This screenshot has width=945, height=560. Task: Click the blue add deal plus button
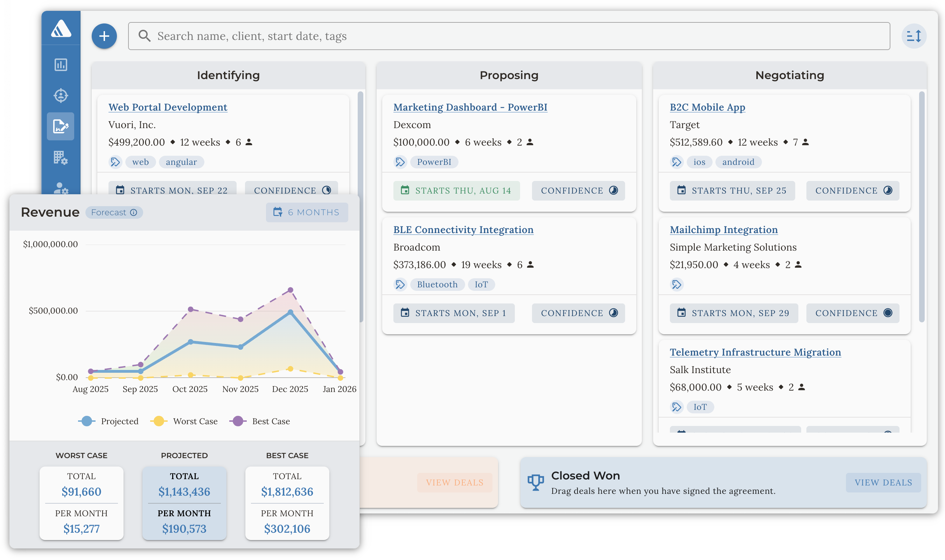[x=104, y=36]
